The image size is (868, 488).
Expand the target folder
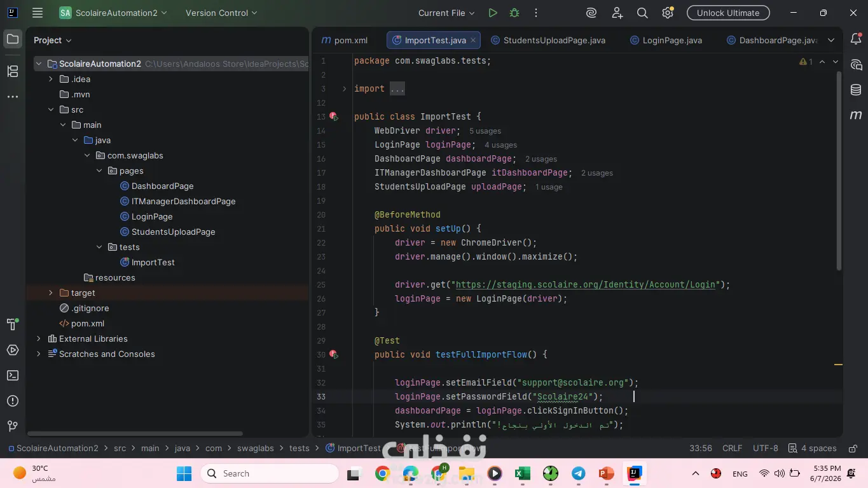(51, 293)
